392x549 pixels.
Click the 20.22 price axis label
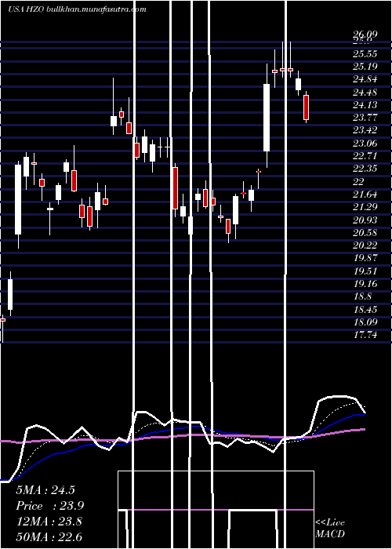coord(365,245)
